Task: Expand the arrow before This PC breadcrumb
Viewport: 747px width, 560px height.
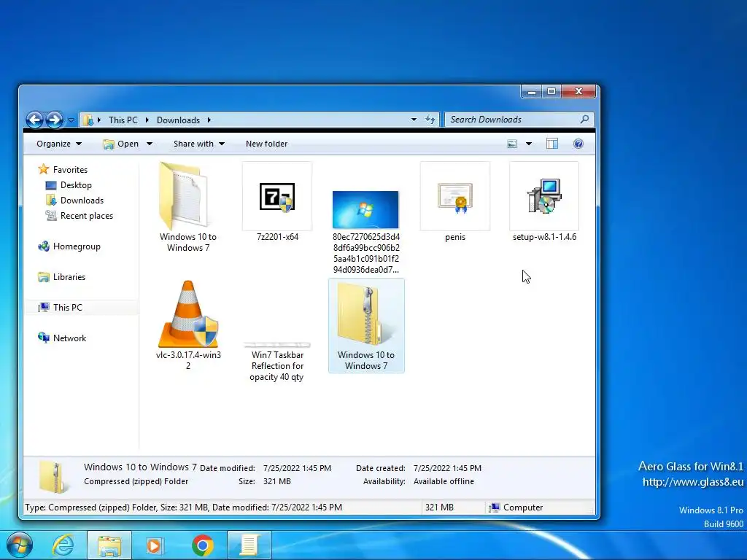Action: [99, 120]
